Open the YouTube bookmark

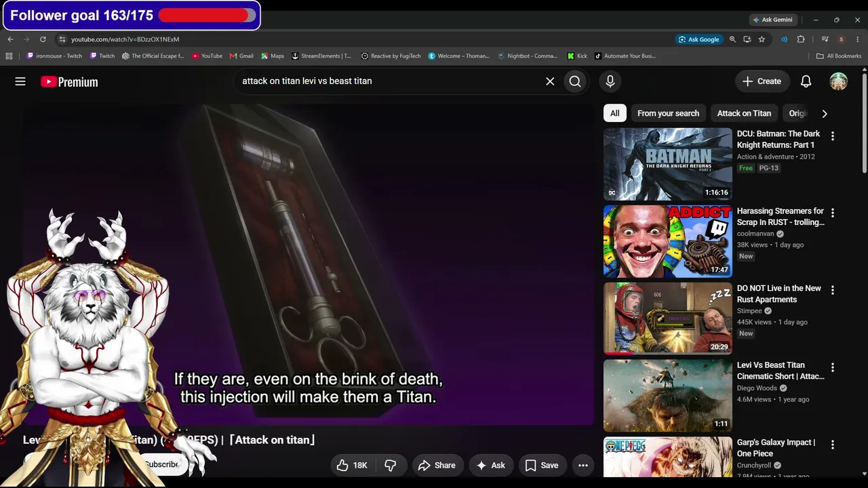click(x=208, y=56)
